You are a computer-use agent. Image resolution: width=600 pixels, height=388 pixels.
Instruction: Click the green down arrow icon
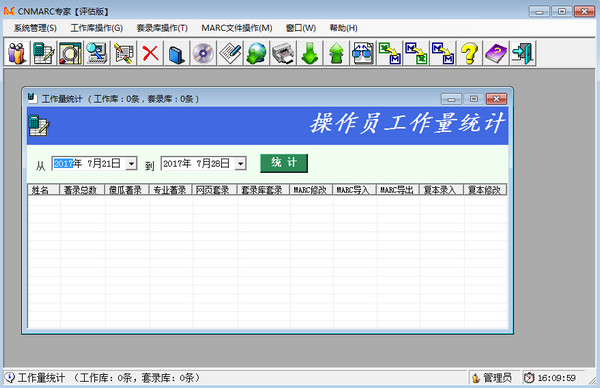310,53
